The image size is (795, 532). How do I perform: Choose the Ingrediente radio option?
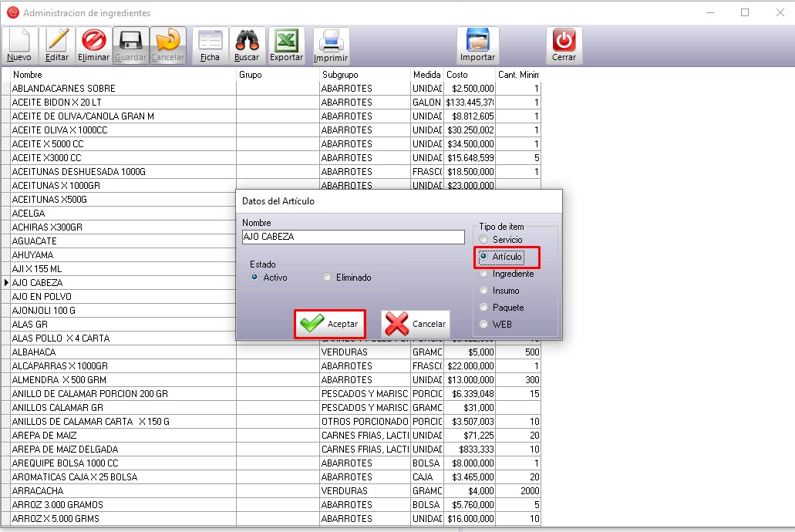point(483,274)
